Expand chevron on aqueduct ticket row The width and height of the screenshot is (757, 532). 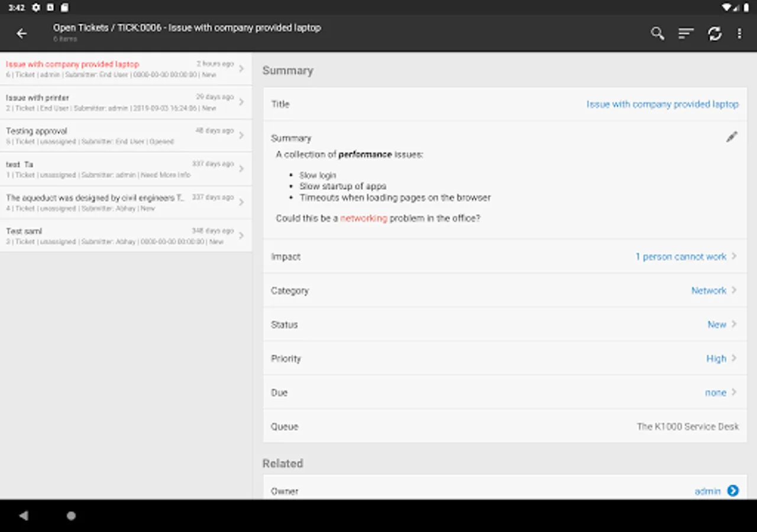pyautogui.click(x=241, y=202)
